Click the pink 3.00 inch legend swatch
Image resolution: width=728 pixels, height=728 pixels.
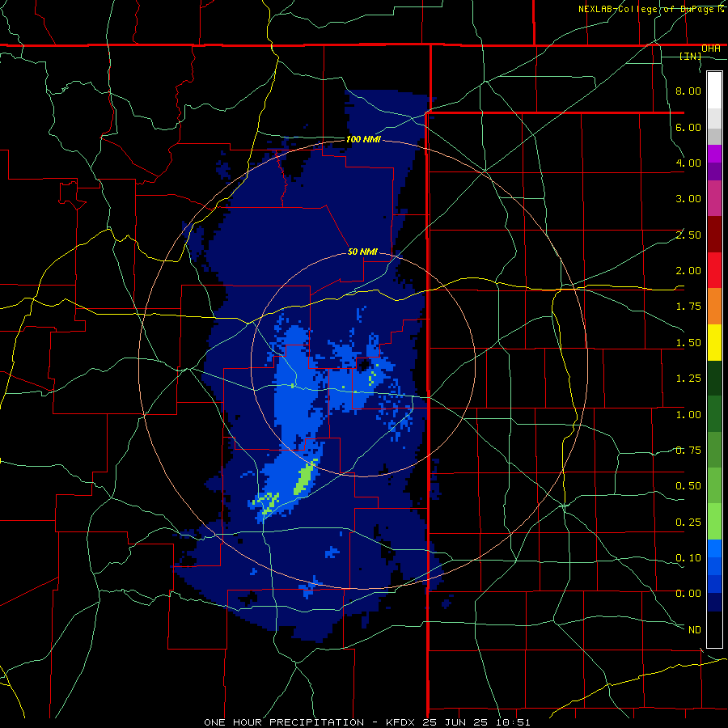point(714,199)
